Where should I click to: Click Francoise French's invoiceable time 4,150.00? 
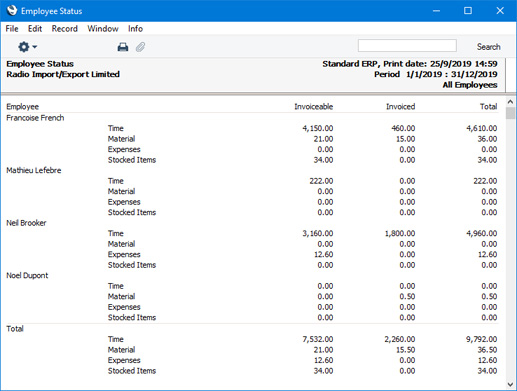(318, 128)
